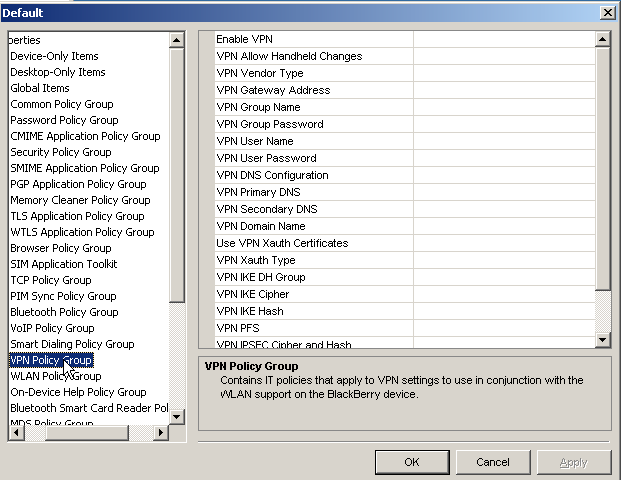The width and height of the screenshot is (621, 480).
Task: Click value cell for VPN Vendor Type
Action: [x=504, y=73]
